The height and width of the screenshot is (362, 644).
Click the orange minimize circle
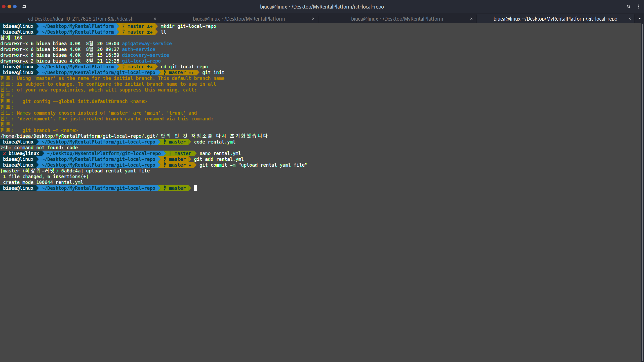[9, 7]
